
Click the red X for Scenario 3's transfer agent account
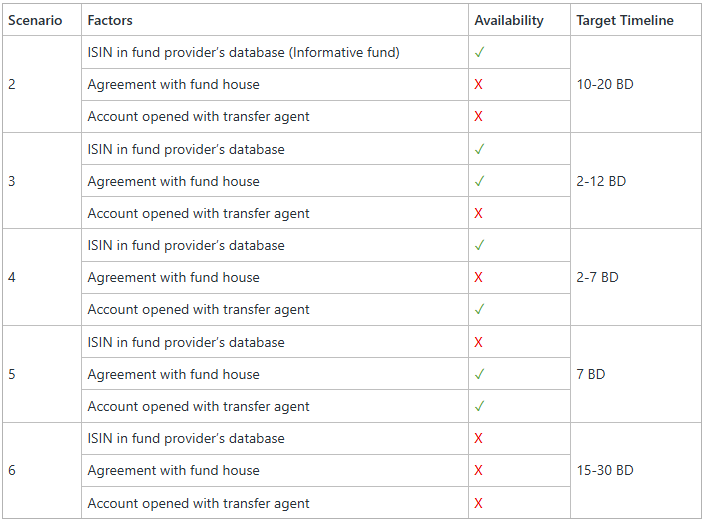click(479, 213)
